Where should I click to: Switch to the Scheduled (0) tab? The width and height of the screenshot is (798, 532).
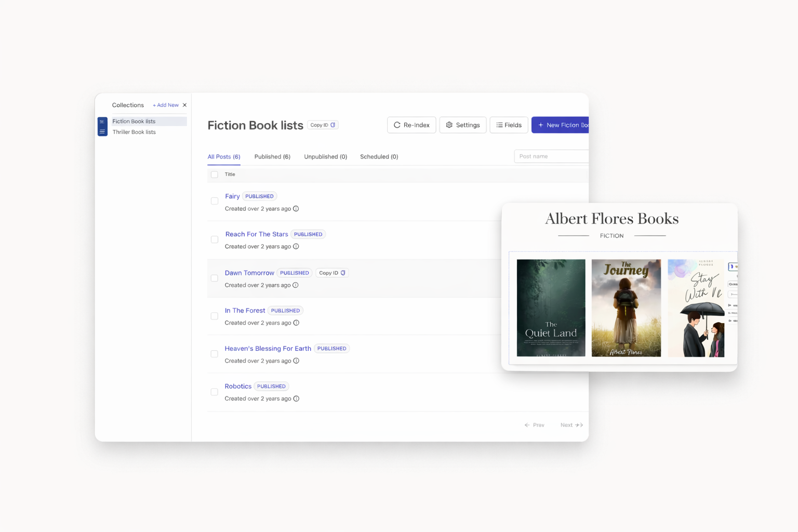point(379,157)
